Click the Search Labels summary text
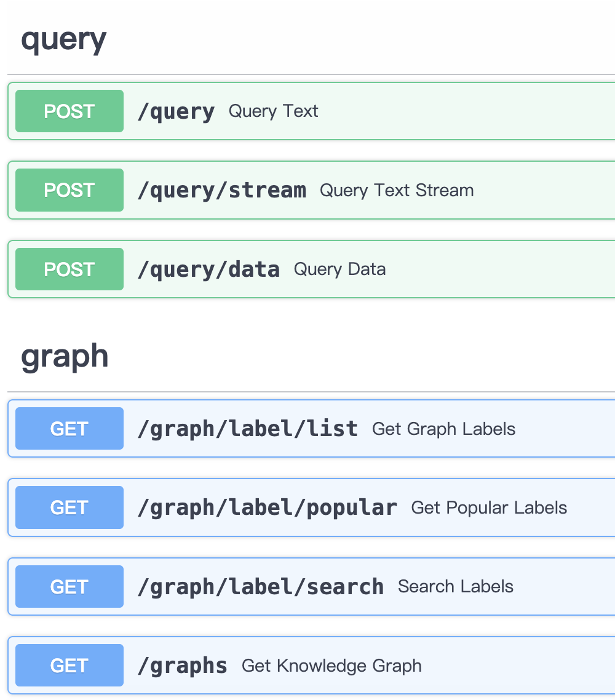This screenshot has width=615, height=700. [455, 587]
